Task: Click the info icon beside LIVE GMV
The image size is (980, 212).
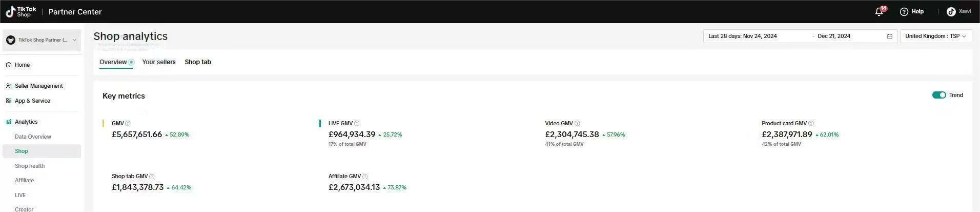Action: pyautogui.click(x=357, y=124)
